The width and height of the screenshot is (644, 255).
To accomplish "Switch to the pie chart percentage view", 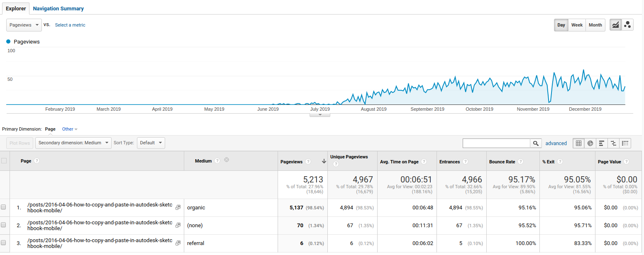I will (x=590, y=143).
